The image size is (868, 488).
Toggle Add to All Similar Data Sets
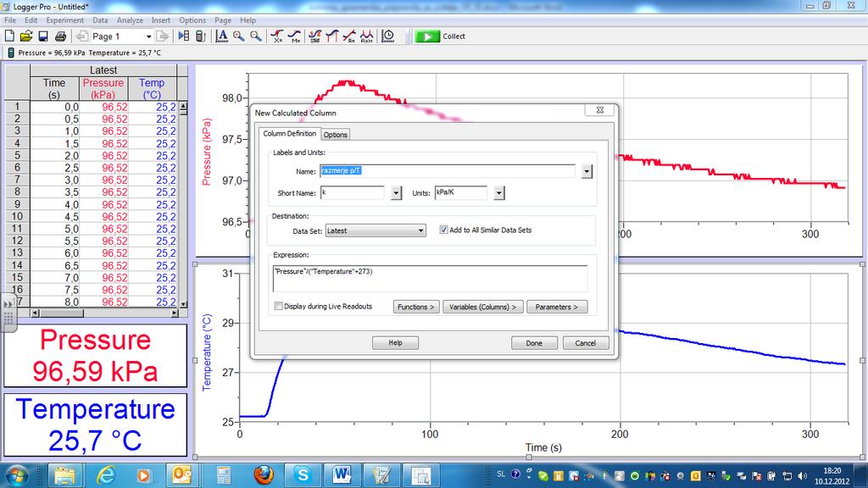[443, 230]
